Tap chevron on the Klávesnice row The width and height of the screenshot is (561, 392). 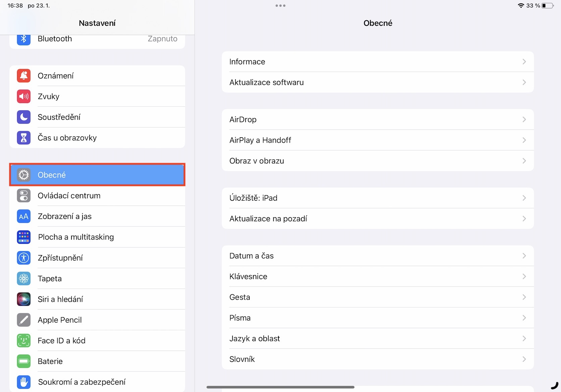click(x=524, y=277)
